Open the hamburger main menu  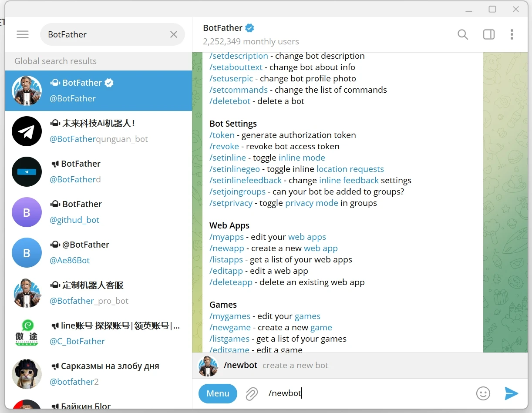tap(23, 34)
